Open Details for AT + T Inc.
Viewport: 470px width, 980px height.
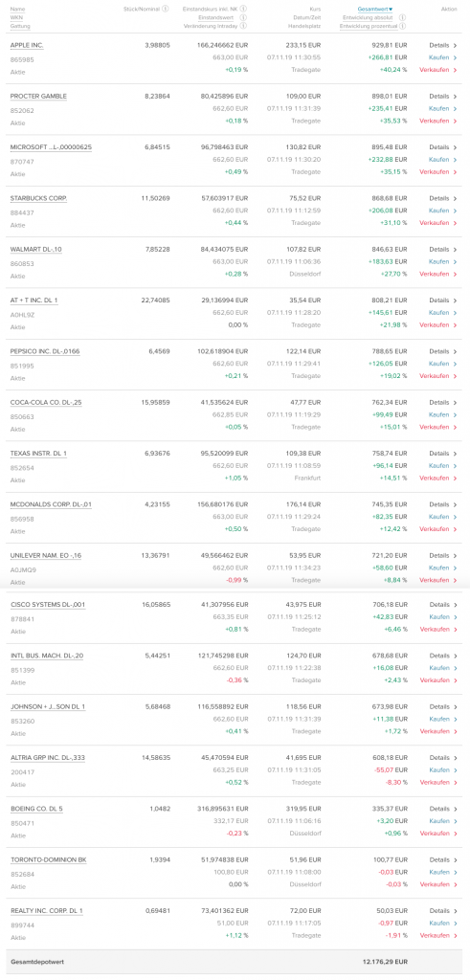(x=442, y=301)
